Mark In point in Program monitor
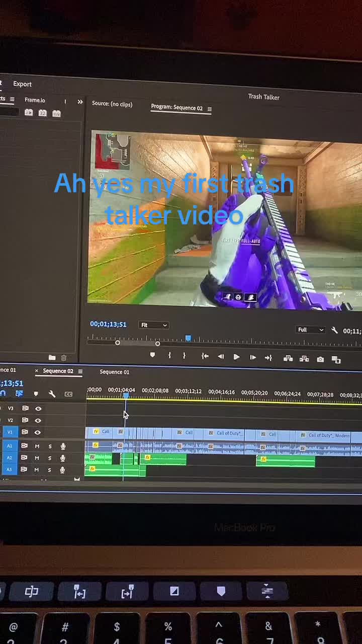This screenshot has width=362, height=644. 169,355
